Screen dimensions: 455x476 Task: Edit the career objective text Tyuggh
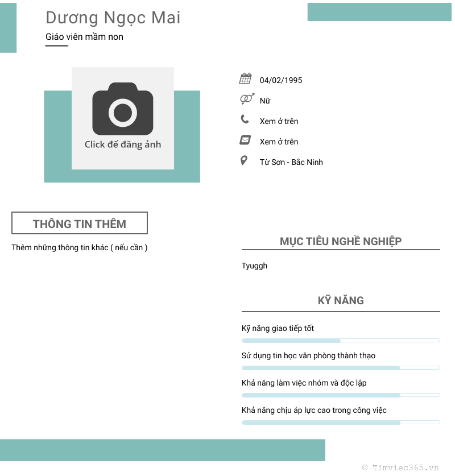click(x=254, y=266)
